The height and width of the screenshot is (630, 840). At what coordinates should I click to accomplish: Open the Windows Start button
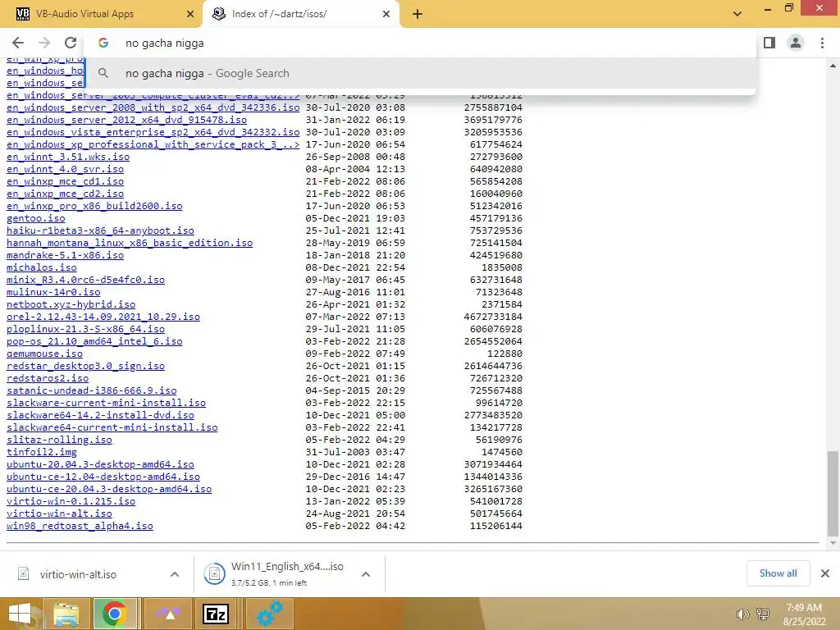[x=20, y=614]
